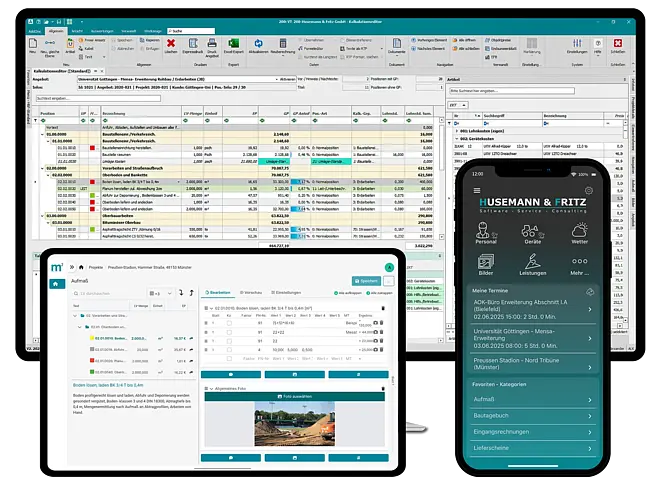Tick the checkbox in row 75+52+98+80

click(229, 323)
